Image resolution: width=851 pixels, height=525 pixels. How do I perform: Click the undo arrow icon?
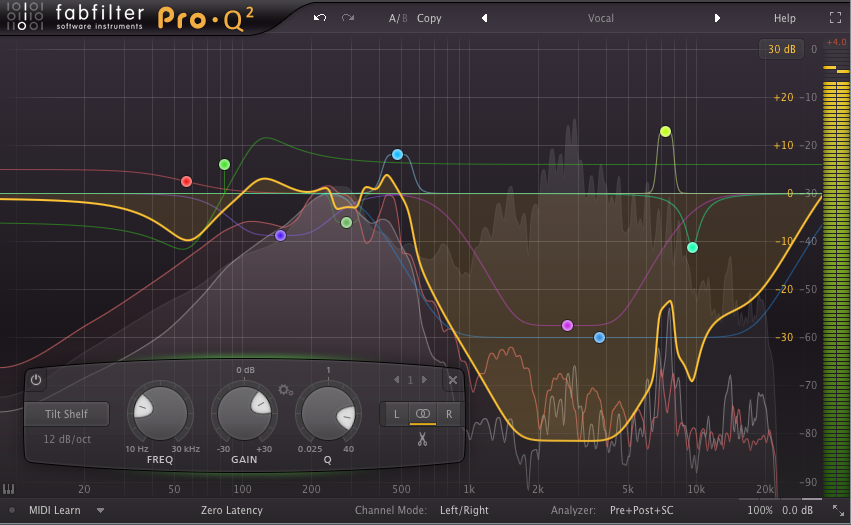click(319, 18)
